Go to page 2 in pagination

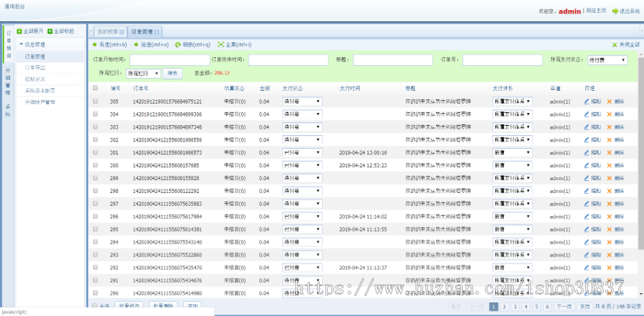click(504, 306)
